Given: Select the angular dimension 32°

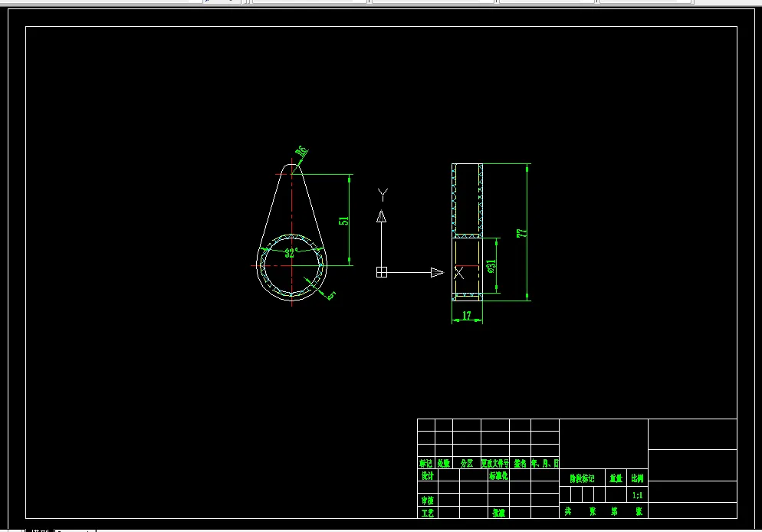Looking at the screenshot, I should 291,253.
